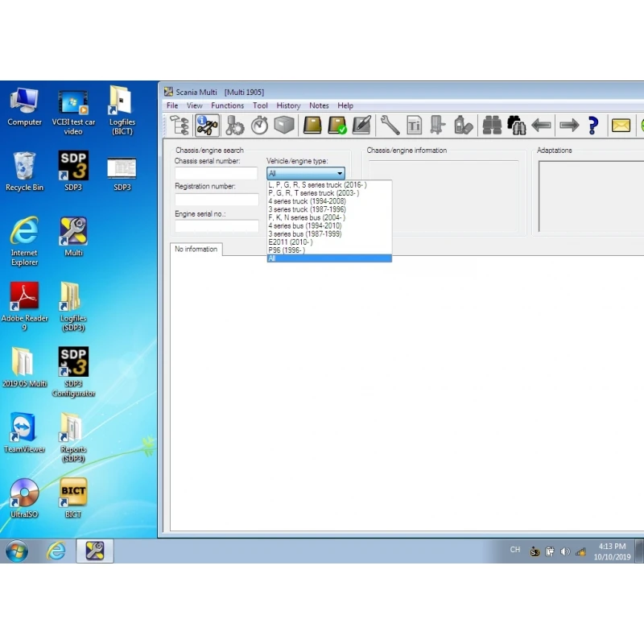Open the Tool menu
The height and width of the screenshot is (644, 644).
pos(260,105)
